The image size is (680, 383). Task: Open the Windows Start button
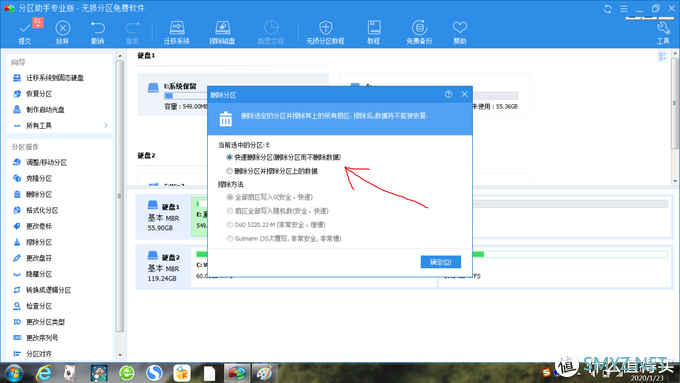[13, 373]
